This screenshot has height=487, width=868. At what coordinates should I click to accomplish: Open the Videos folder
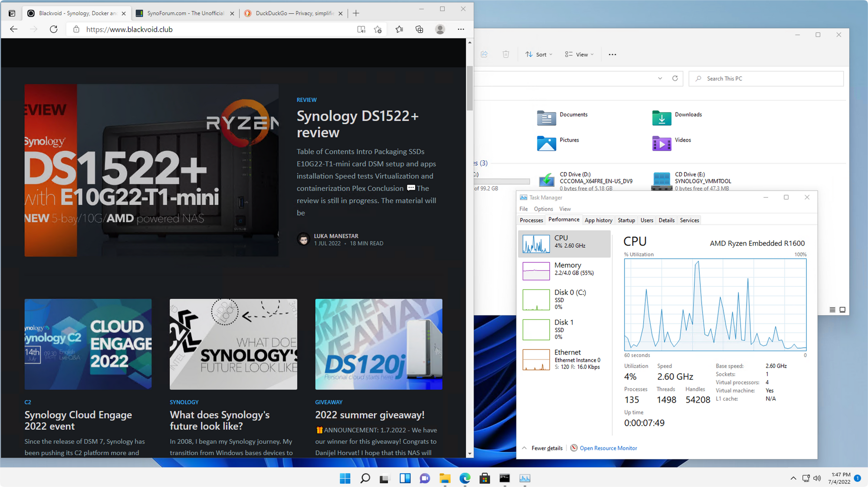pyautogui.click(x=672, y=143)
